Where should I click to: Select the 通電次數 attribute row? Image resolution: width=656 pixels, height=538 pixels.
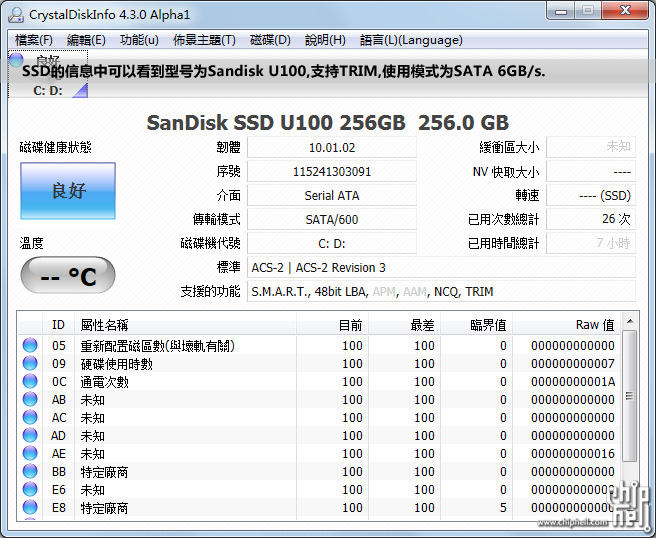pyautogui.click(x=320, y=382)
